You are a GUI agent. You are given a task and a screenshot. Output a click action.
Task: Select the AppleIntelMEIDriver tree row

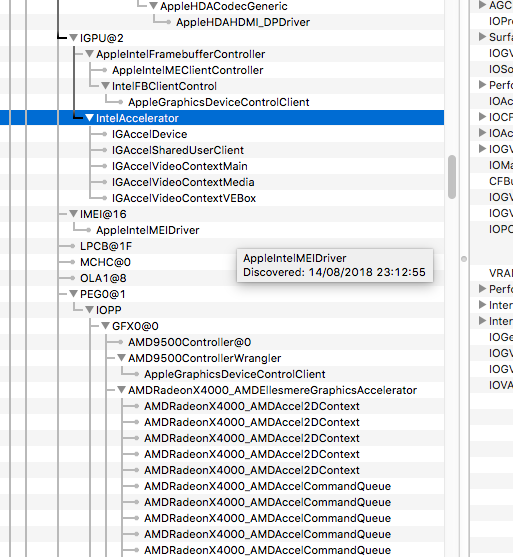(147, 230)
